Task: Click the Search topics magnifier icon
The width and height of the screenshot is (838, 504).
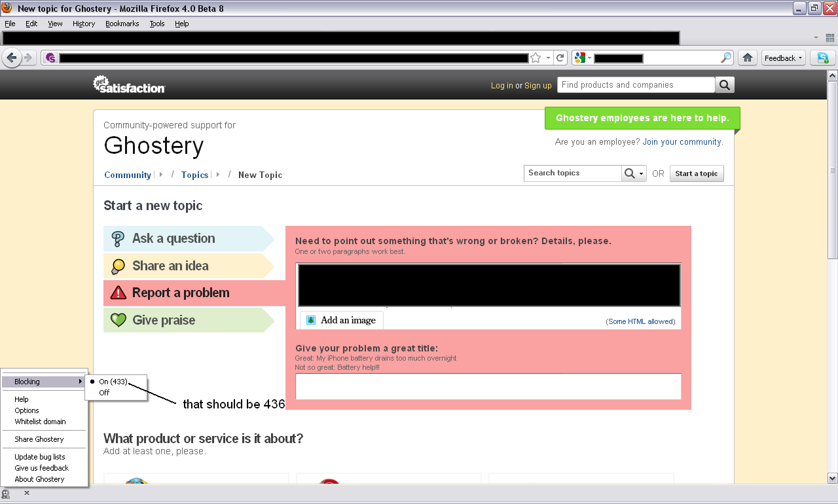Action: coord(629,173)
